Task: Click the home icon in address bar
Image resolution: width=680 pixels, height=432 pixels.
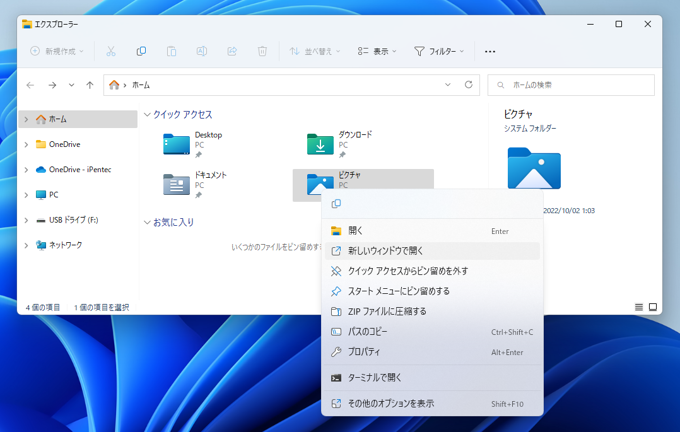Action: tap(114, 85)
